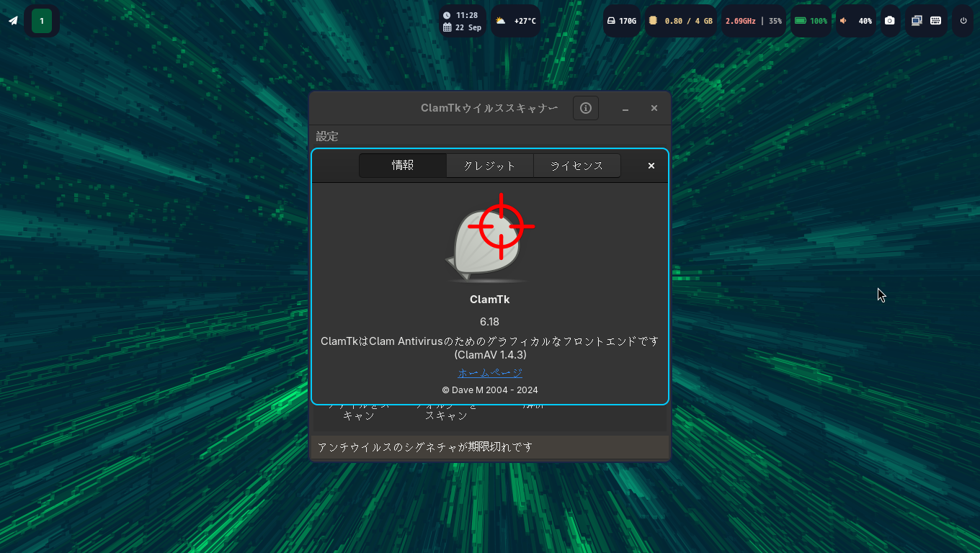Open the calendar icon next to 22 Sep
The image size is (980, 553).
[447, 27]
